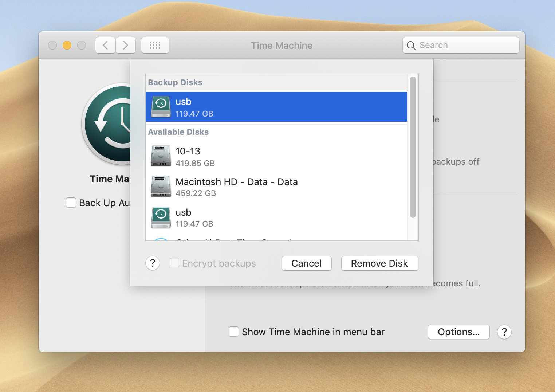Toggle Show Time Machine in menu bar

pos(234,332)
